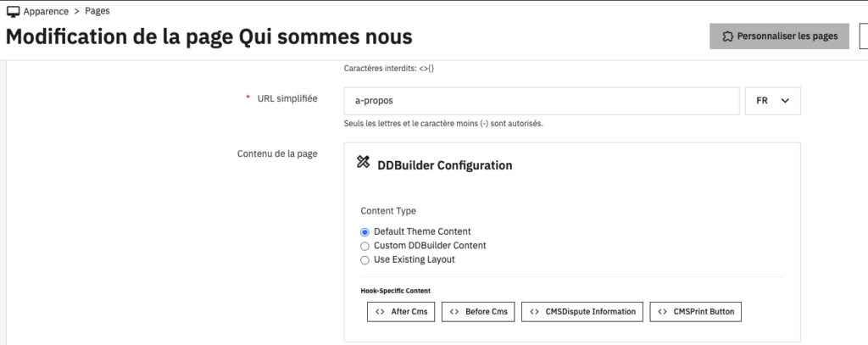The width and height of the screenshot is (868, 345).
Task: Click the page title Modification de la page
Action: point(209,37)
